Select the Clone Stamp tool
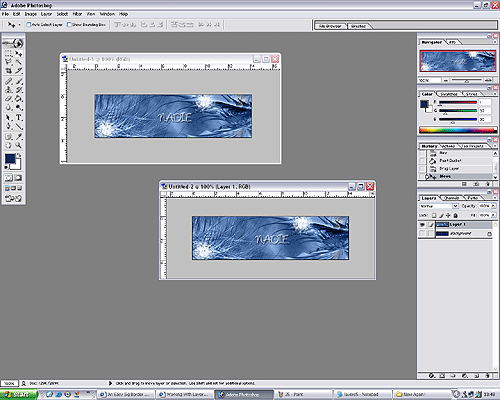 click(x=9, y=90)
